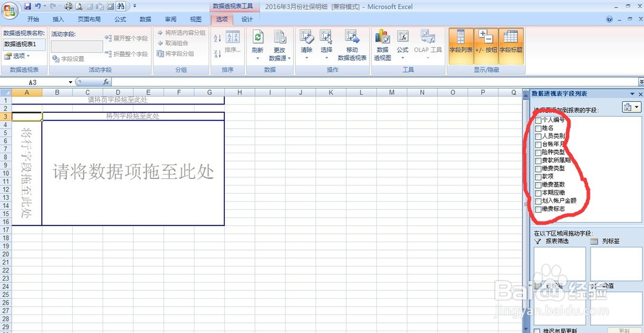Edit the 数据透视表名称 name field
The width and height of the screenshot is (644, 333).
pyautogui.click(x=24, y=44)
